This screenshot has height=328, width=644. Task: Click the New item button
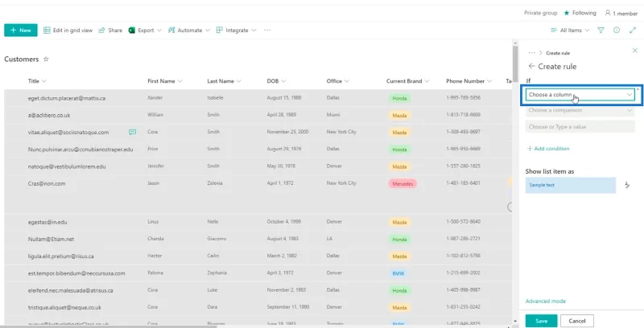point(21,30)
